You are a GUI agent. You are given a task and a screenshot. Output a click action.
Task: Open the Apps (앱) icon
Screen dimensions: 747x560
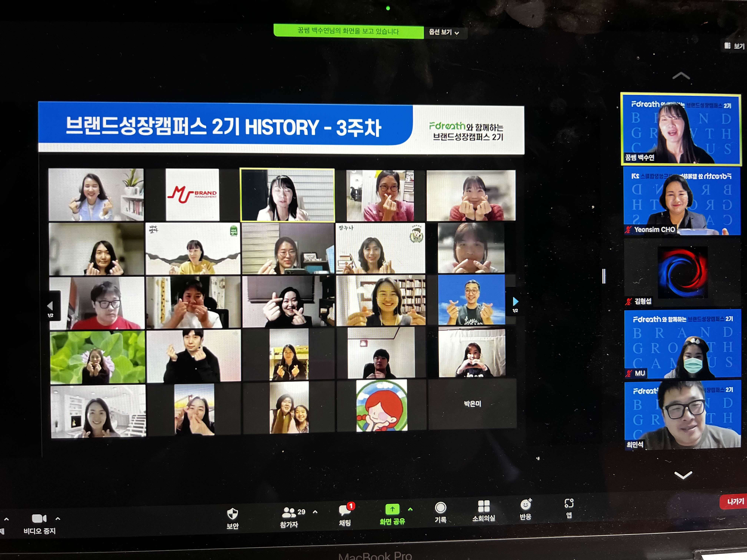coord(569,504)
